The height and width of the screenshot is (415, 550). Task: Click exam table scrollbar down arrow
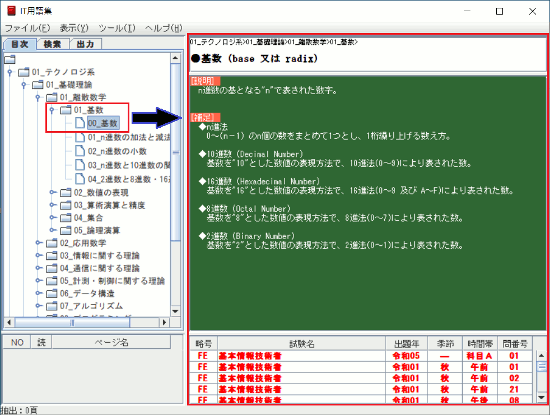tap(542, 397)
